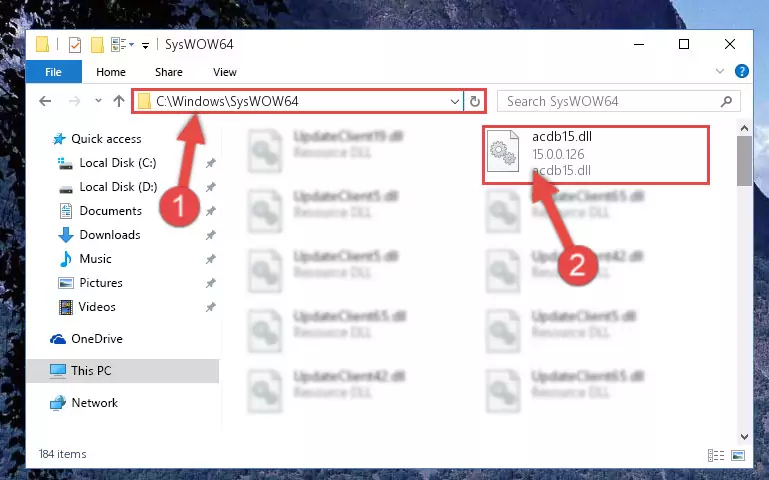Screen dimensions: 769x480
Task: Open Videos folder in sidebar
Action: (x=97, y=307)
